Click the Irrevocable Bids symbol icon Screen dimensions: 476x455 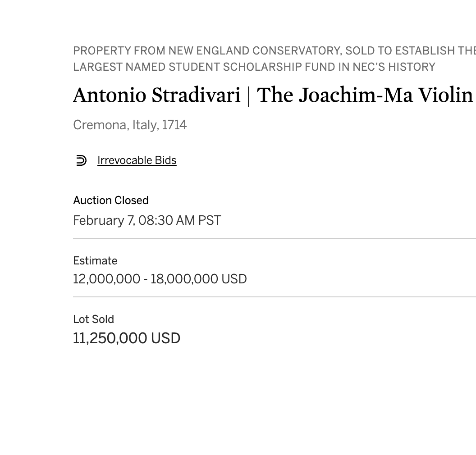pos(81,160)
